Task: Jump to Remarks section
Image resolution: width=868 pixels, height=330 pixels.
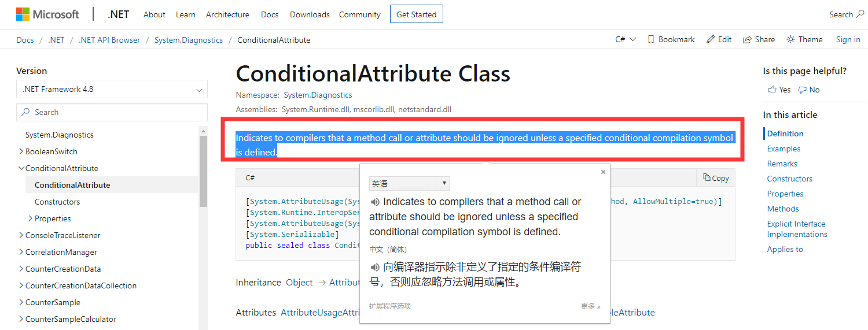Action: click(782, 164)
